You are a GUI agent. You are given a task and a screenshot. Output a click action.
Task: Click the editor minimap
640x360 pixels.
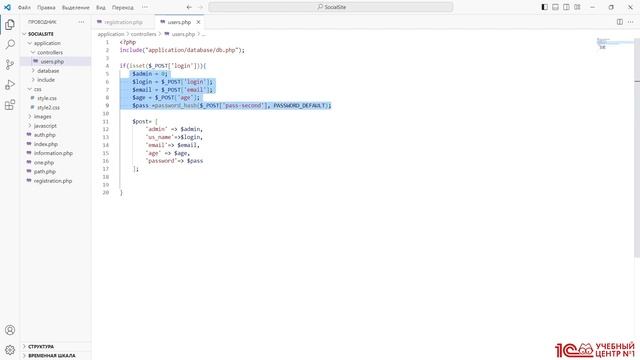(614, 43)
